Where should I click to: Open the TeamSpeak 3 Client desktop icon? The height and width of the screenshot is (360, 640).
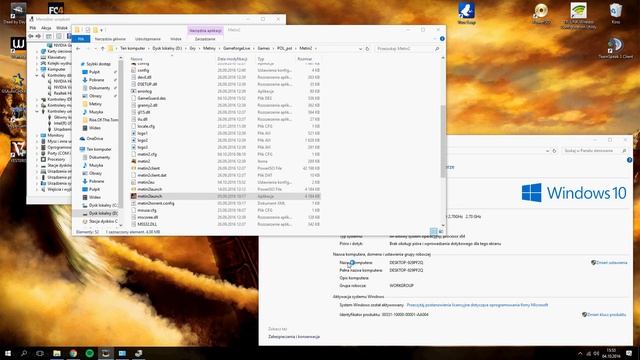[x=616, y=48]
